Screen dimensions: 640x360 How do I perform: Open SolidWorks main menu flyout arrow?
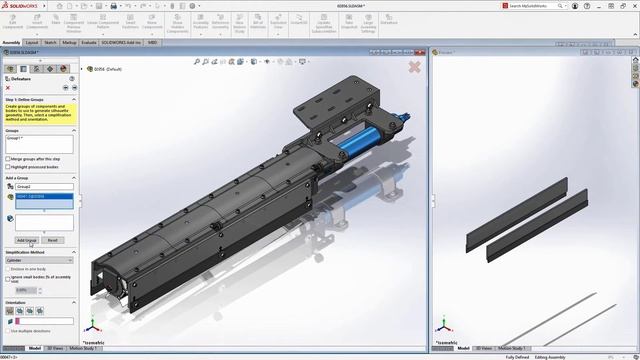pyautogui.click(x=44, y=6)
